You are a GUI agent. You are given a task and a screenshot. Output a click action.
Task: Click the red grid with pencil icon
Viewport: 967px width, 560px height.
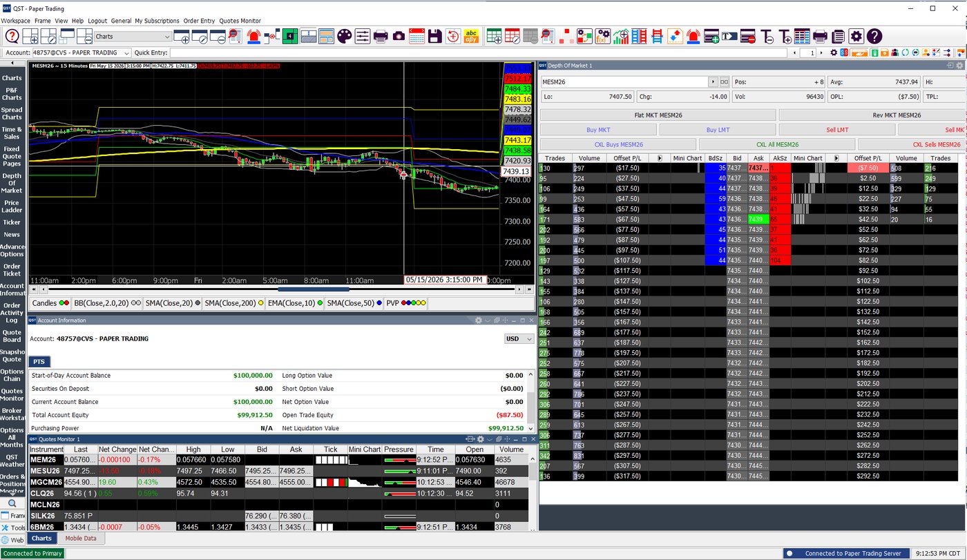[512, 36]
